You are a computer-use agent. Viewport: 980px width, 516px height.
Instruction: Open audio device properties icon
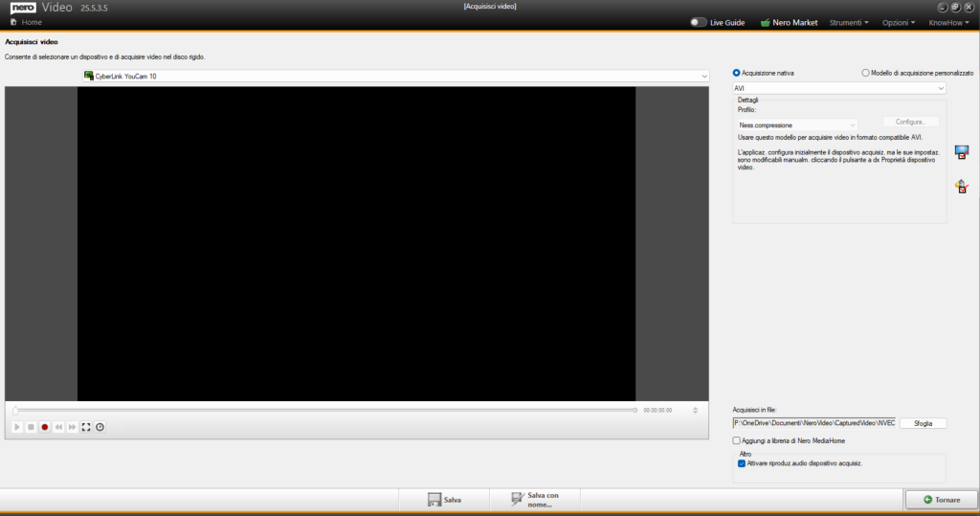pos(962,187)
